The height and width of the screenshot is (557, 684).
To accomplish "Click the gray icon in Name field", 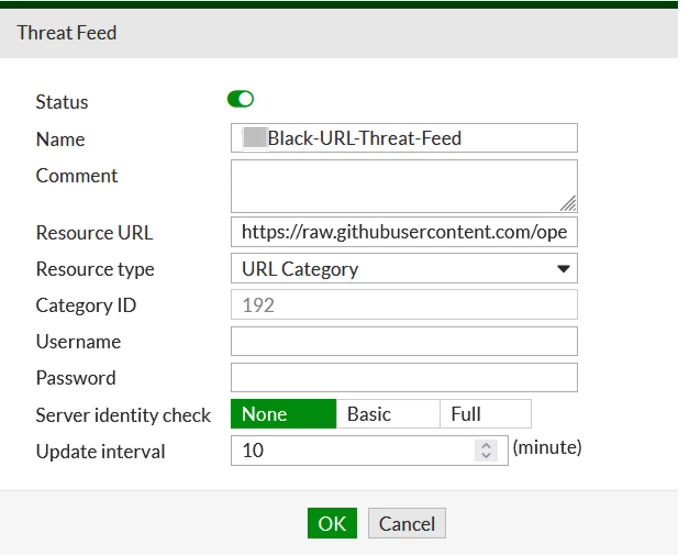I will (x=255, y=138).
